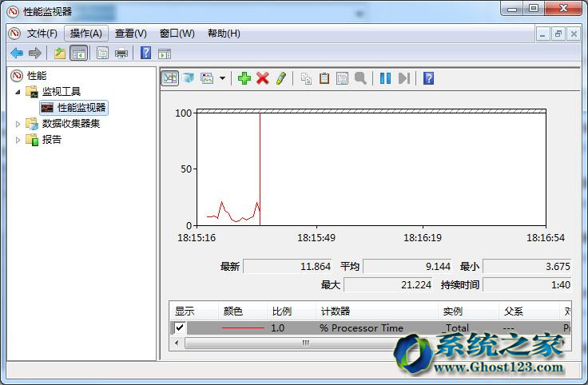Screen dimensions: 588x385
Task: Minimize the inner MDI child window
Action: click(x=542, y=34)
